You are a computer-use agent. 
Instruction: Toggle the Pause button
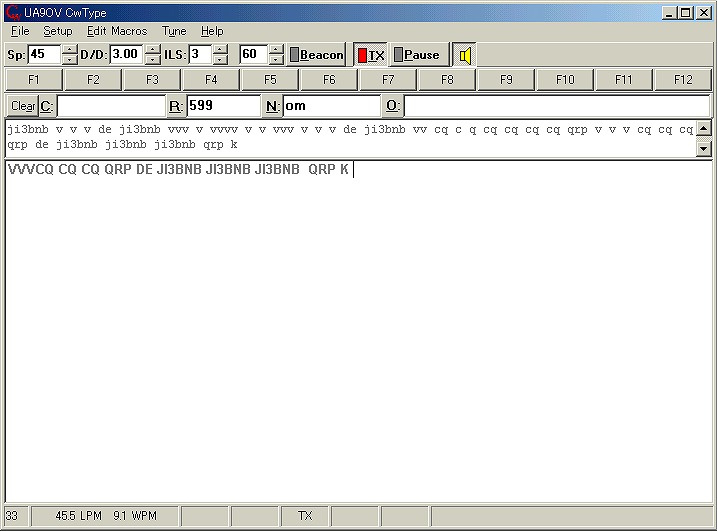[418, 55]
